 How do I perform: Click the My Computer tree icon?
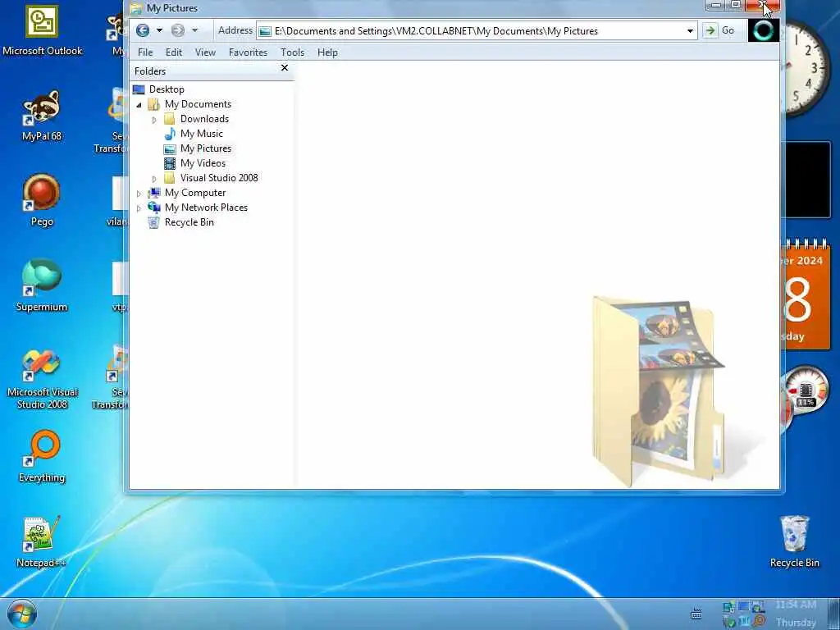point(153,192)
